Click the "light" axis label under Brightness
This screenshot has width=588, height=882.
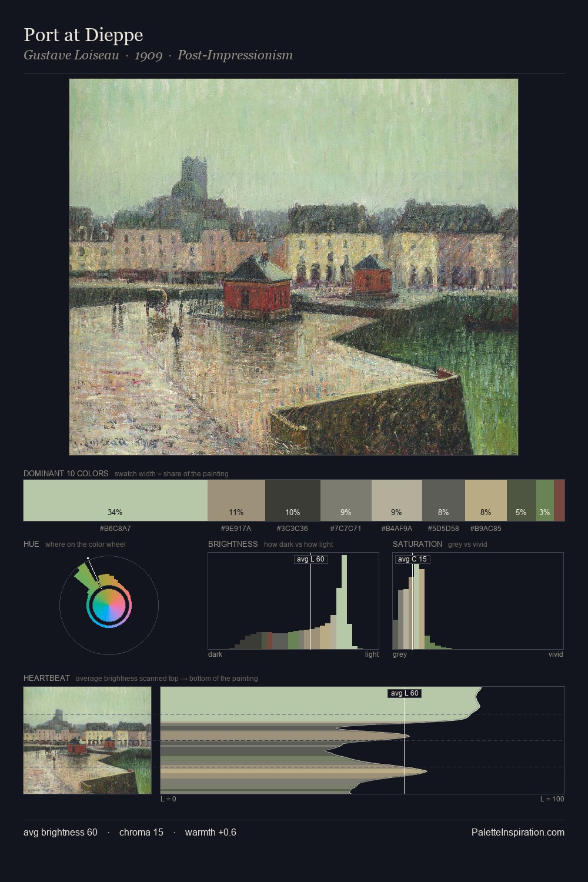[x=372, y=654]
